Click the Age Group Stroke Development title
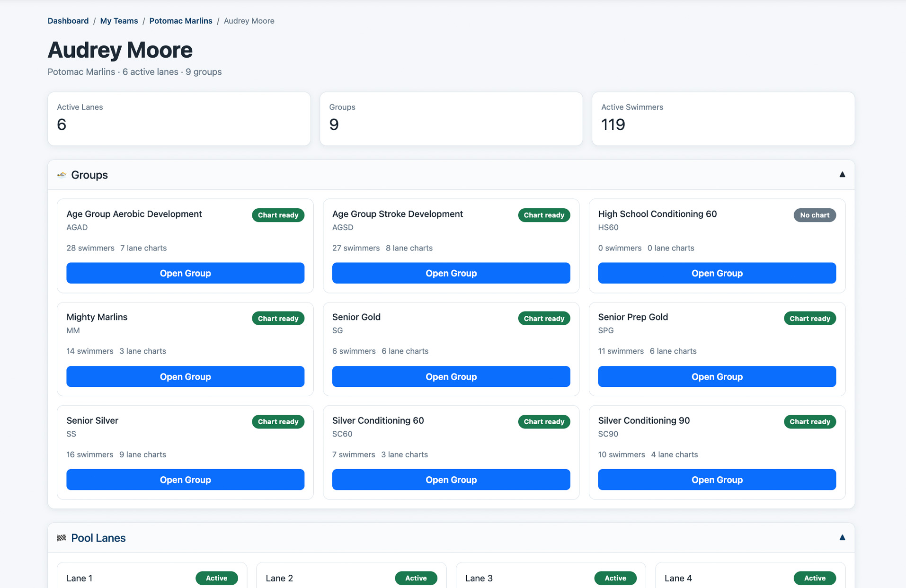The width and height of the screenshot is (906, 588). click(398, 214)
